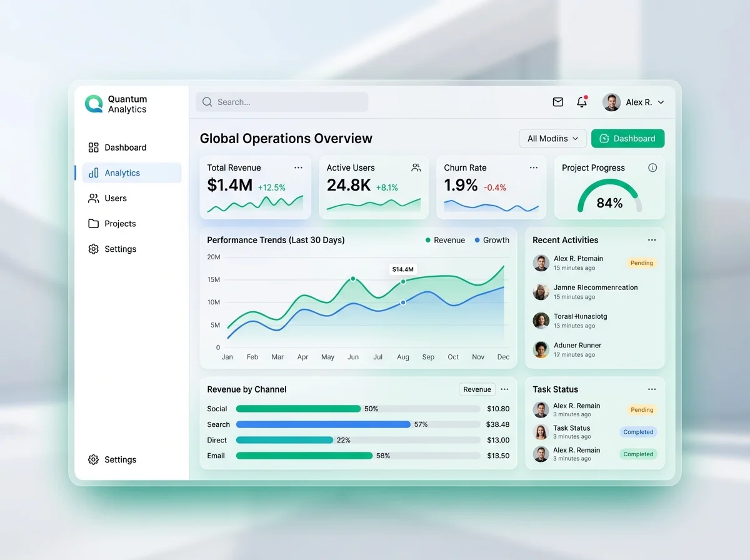This screenshot has height=560, width=750.
Task: Click the Pending badge for Alex R. Ptemain
Action: [641, 263]
